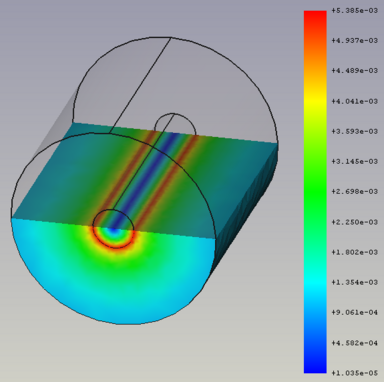
Task: Select the +4.041e-03 legend value
Action: (355, 101)
